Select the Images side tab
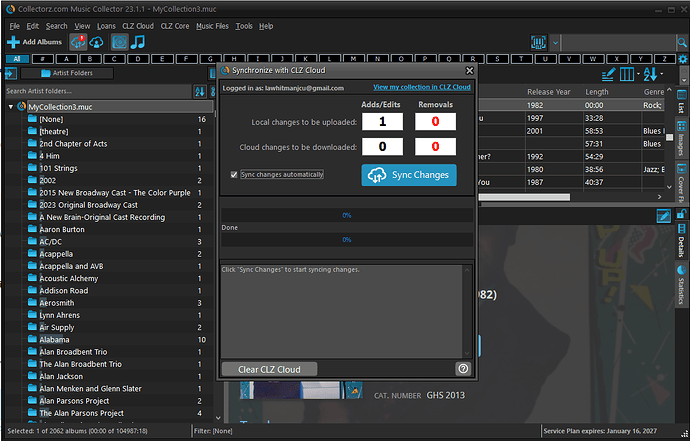 click(x=681, y=139)
